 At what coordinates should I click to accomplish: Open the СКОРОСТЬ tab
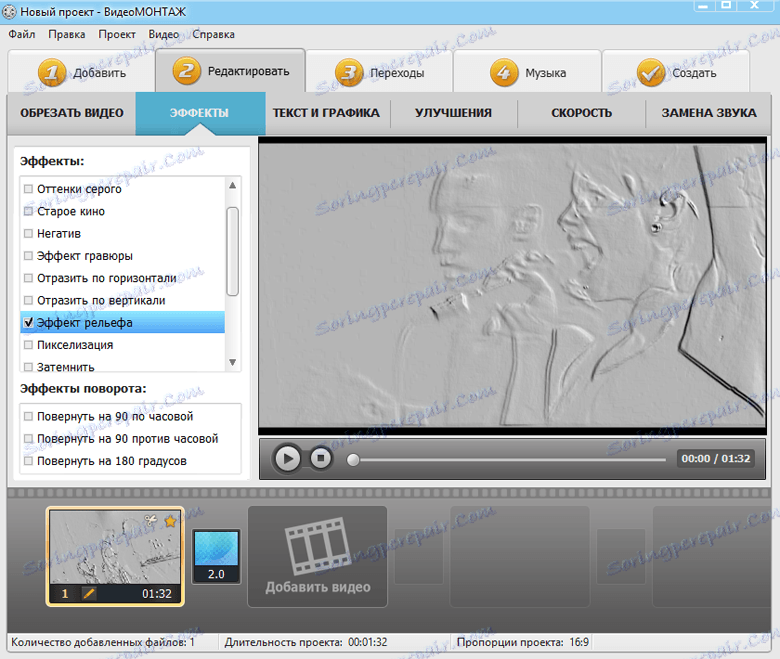tap(582, 113)
